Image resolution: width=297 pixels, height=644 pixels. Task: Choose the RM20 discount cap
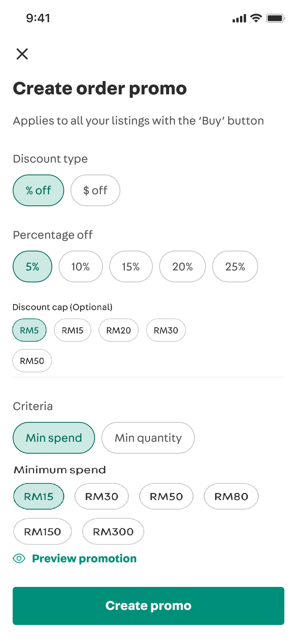tap(118, 330)
